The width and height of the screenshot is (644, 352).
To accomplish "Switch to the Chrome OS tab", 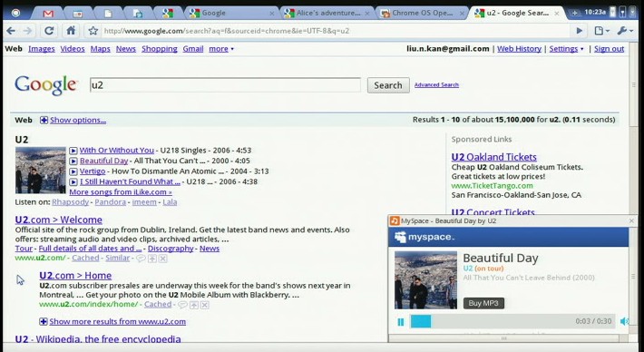I will [x=422, y=13].
